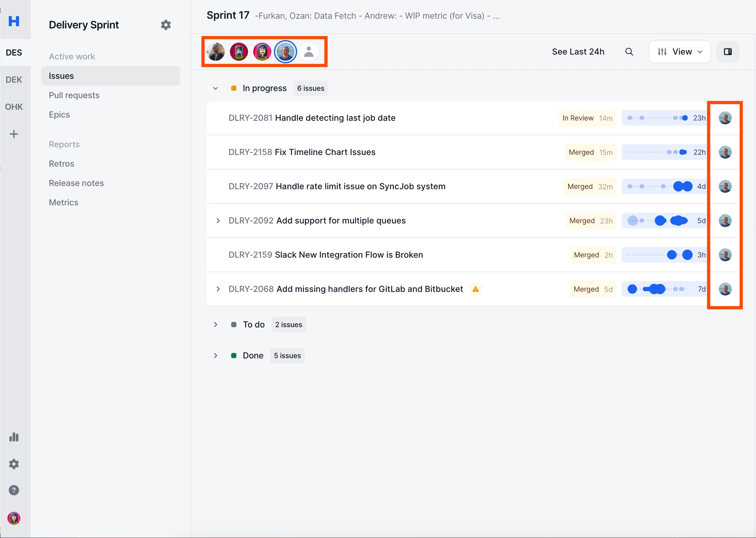The height and width of the screenshot is (538, 756).
Task: Click the plus icon to add workspace
Action: coord(13,134)
